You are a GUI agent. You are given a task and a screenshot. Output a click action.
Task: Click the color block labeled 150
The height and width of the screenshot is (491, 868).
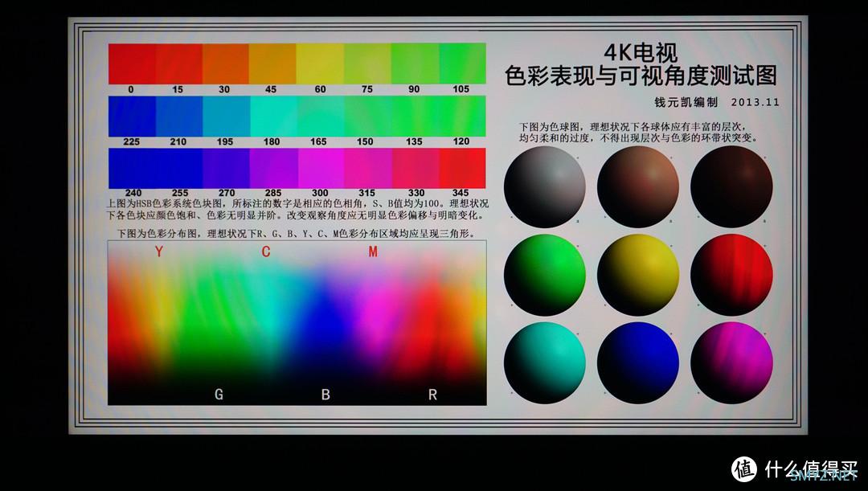[x=367, y=117]
